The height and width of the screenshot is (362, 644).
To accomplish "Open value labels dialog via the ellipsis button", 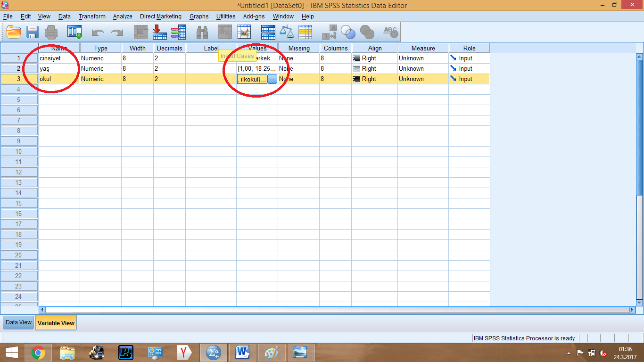I will point(272,79).
